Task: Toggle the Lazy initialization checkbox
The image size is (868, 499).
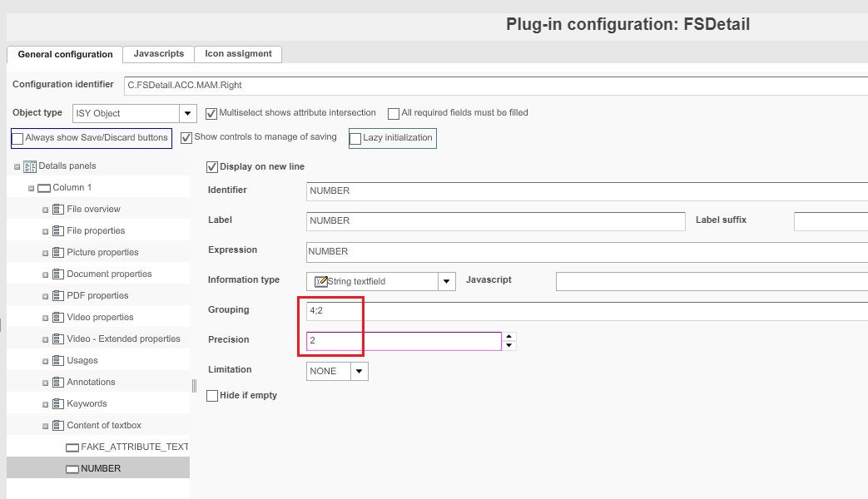Action: (356, 138)
